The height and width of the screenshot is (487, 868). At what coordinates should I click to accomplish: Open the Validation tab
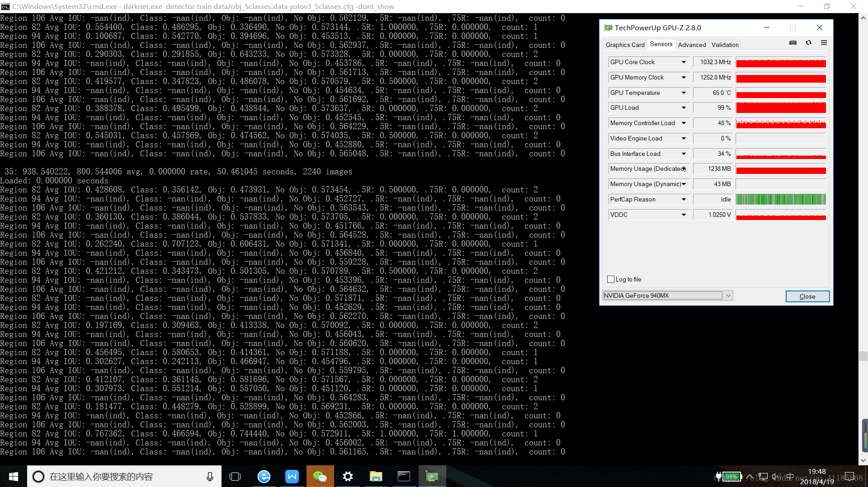725,45
